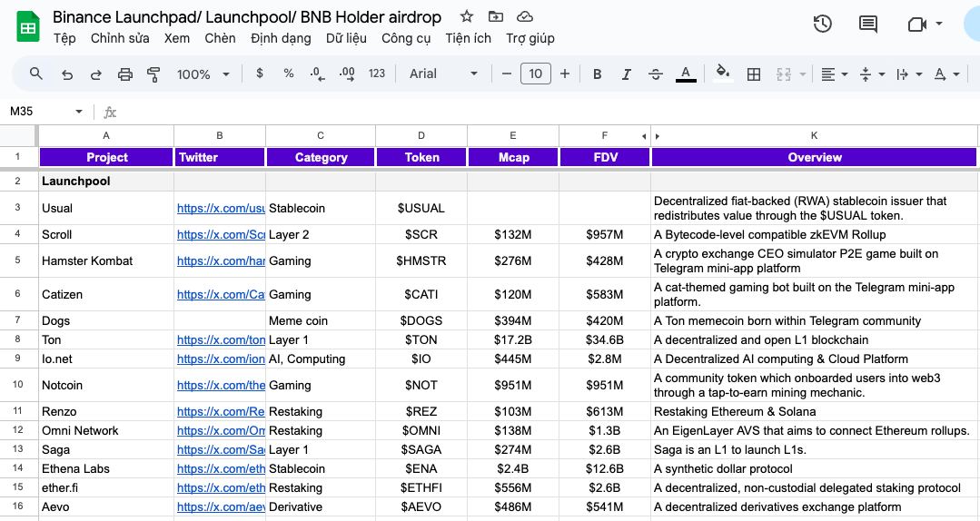Open the Chỉnh sửa menu
Image resolution: width=980 pixels, height=521 pixels.
coord(120,38)
